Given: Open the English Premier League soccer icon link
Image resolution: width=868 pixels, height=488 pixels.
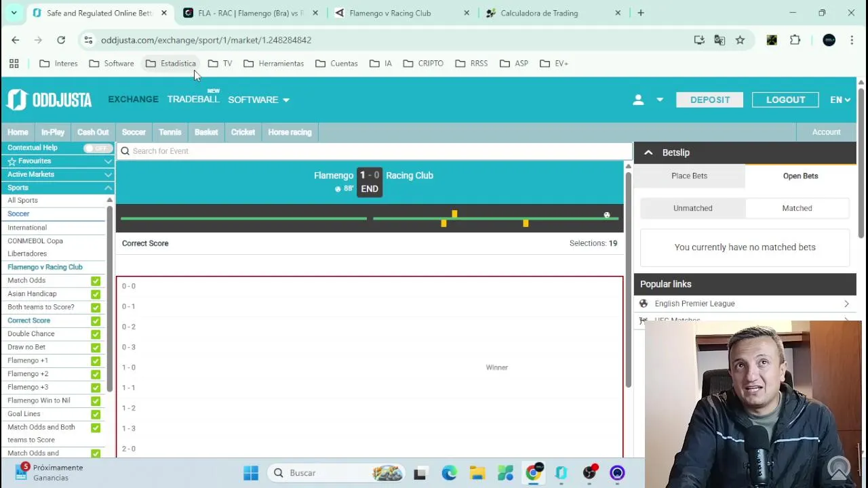Looking at the screenshot, I should [x=644, y=304].
